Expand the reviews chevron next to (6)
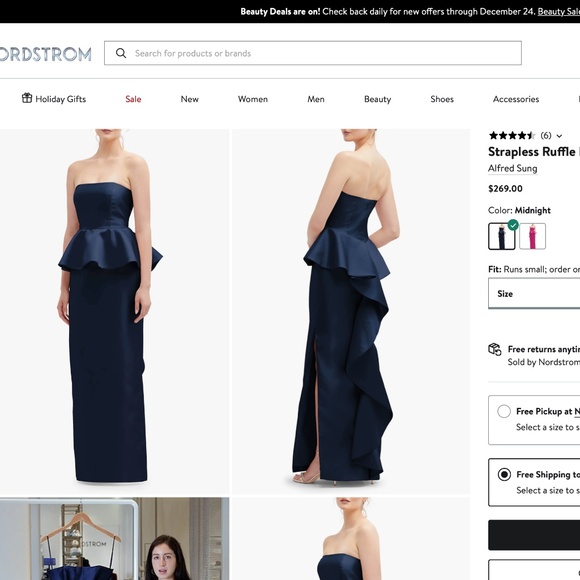 tap(559, 136)
